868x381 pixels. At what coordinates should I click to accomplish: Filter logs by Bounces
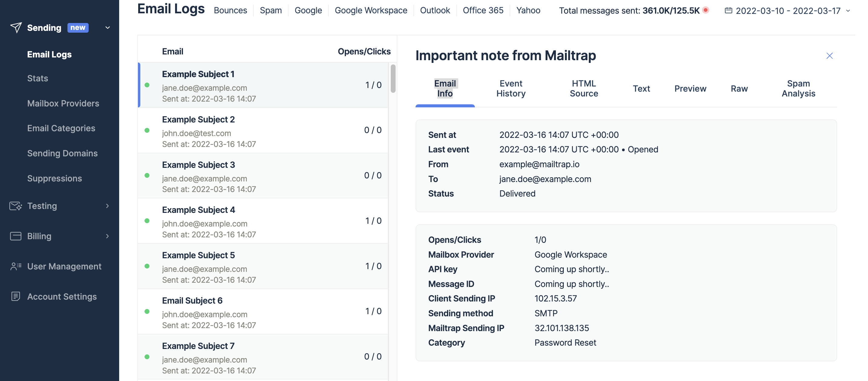[230, 11]
